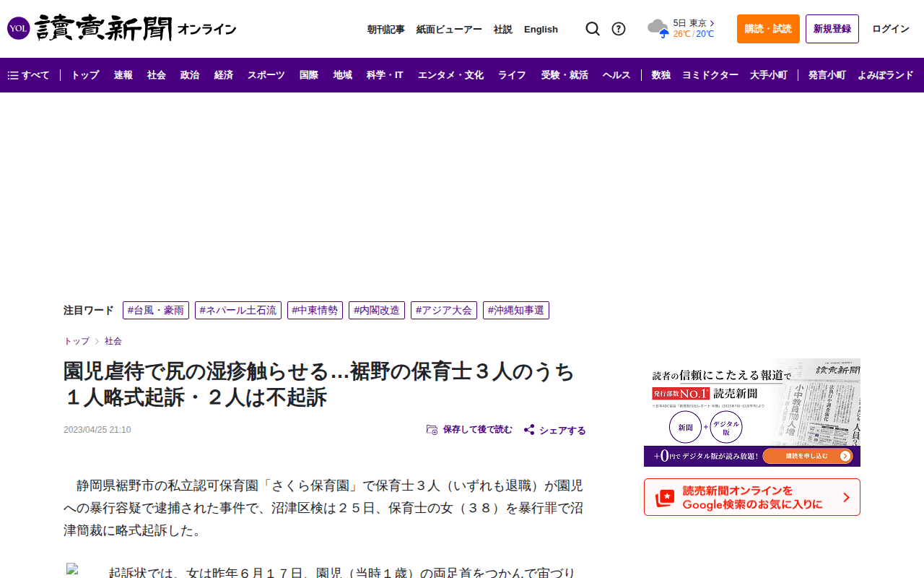Click the 新規登録 button
Image resolution: width=924 pixels, height=578 pixels.
[x=832, y=29]
